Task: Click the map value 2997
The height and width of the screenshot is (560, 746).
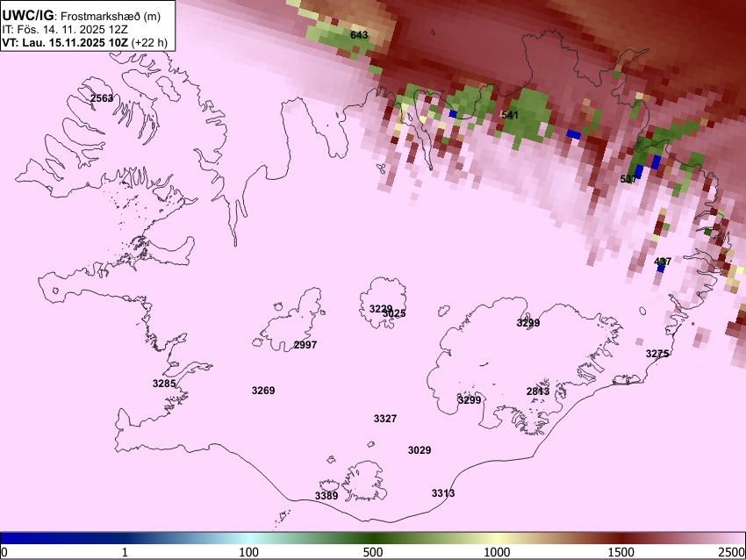Action: [x=305, y=344]
